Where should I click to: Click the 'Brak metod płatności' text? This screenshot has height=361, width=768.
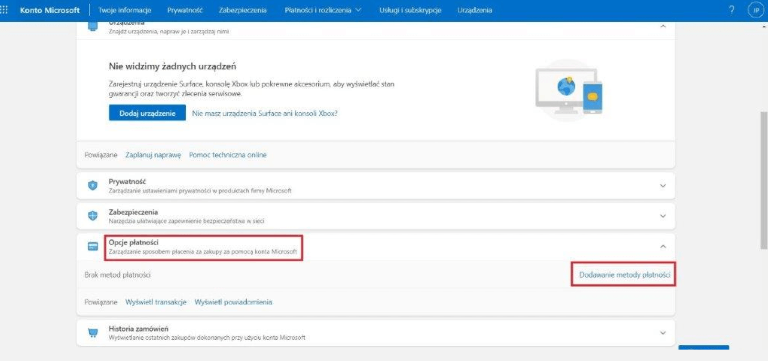click(x=118, y=275)
